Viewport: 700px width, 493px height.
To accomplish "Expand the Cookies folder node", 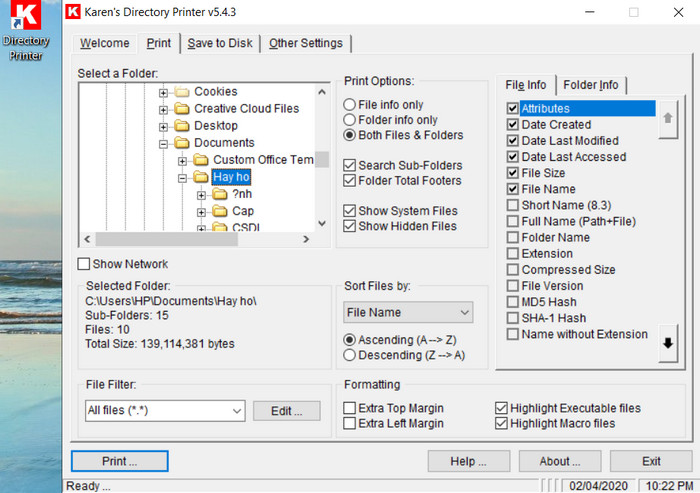I will coord(163,93).
